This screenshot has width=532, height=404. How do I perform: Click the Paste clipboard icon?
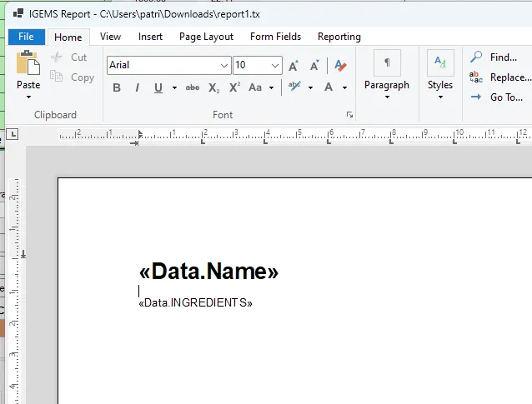point(28,62)
